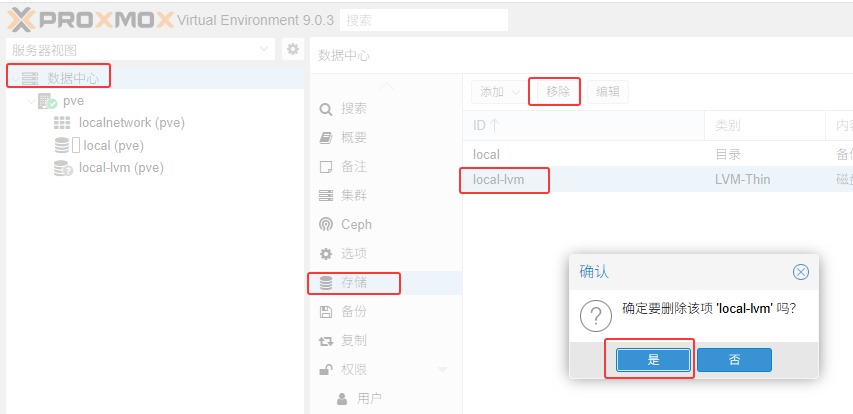Open the 添加 storage dropdown
853x414 pixels.
[498, 92]
